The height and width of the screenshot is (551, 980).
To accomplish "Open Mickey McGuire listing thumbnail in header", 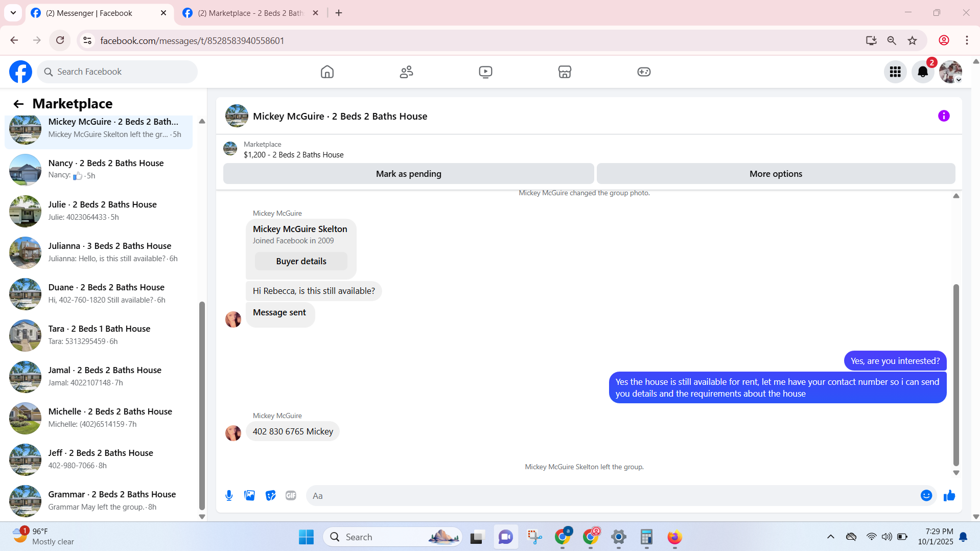I will [x=237, y=116].
